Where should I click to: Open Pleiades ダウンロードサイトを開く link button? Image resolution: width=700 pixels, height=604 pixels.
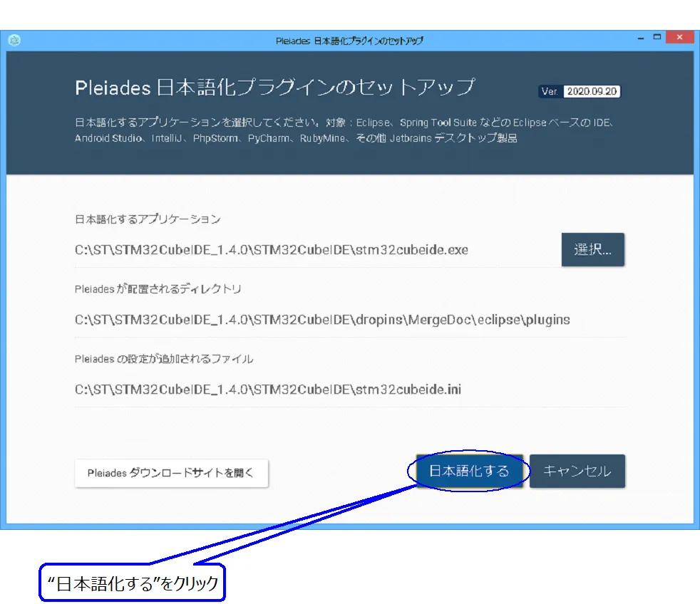171,472
